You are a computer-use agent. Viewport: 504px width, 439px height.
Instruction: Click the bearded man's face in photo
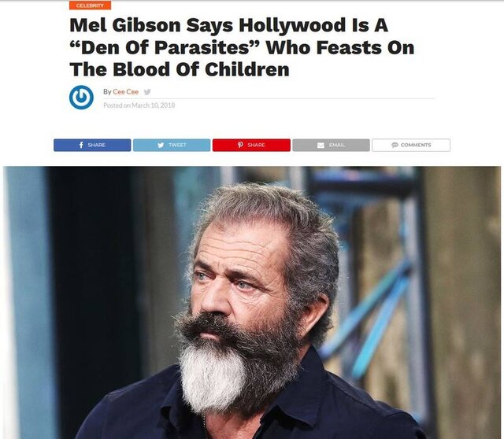tap(238, 282)
